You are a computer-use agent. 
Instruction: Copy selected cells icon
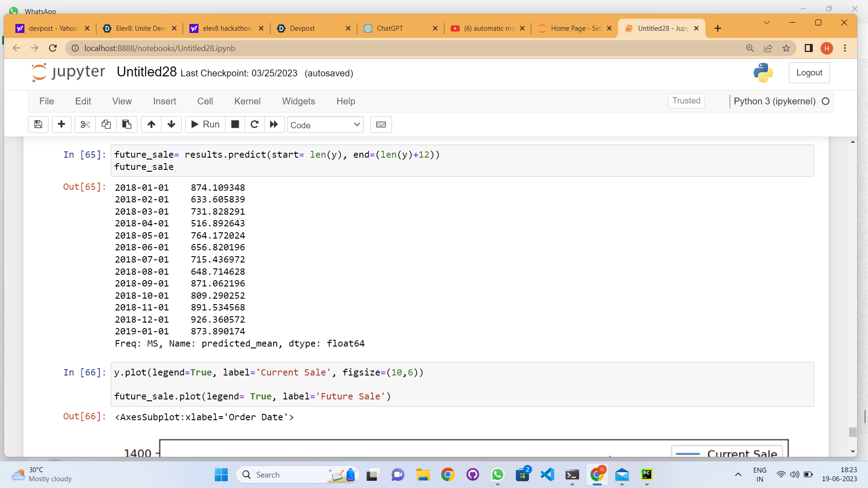coord(106,124)
